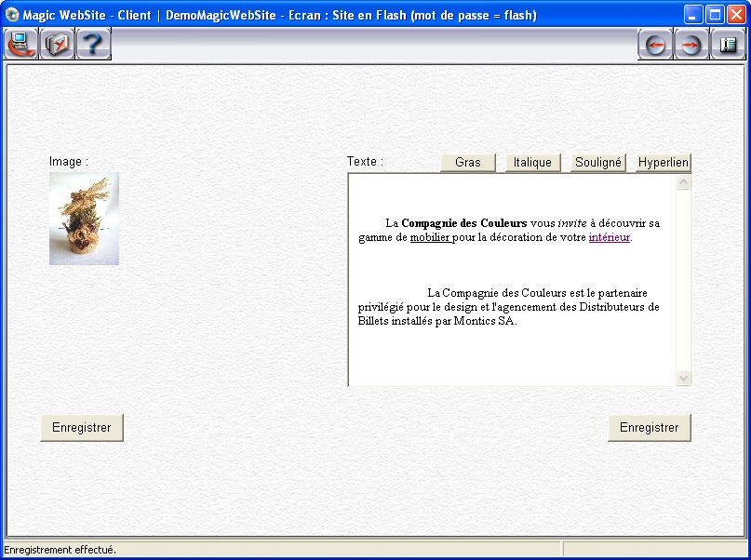751x560 pixels.
Task: Click the Magic WebSite title bar icon
Action: 12,15
